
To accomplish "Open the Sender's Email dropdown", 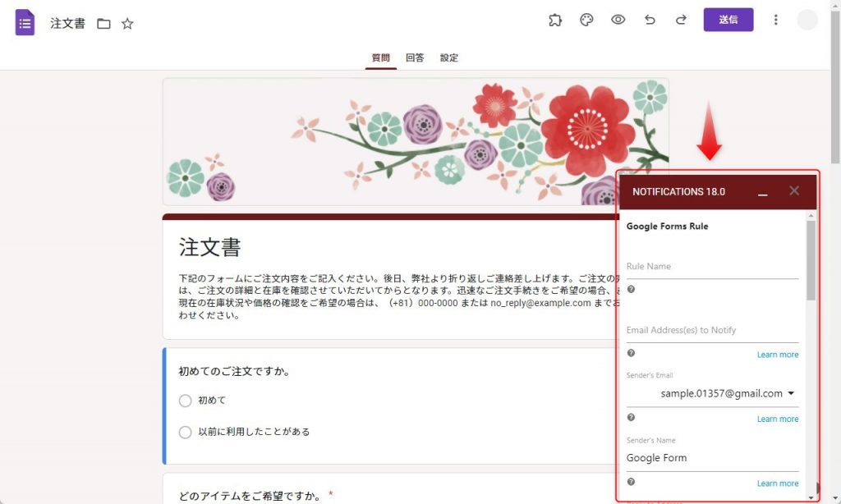I will (712, 393).
